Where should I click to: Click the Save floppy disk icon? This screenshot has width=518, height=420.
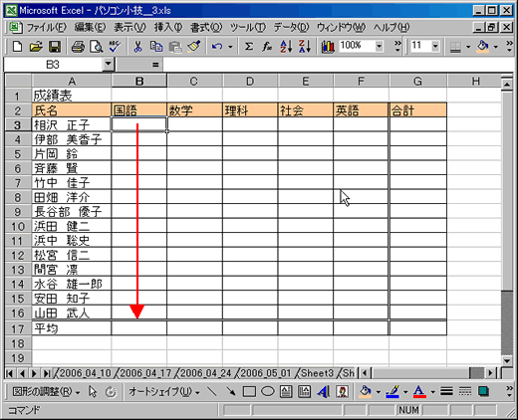55,47
